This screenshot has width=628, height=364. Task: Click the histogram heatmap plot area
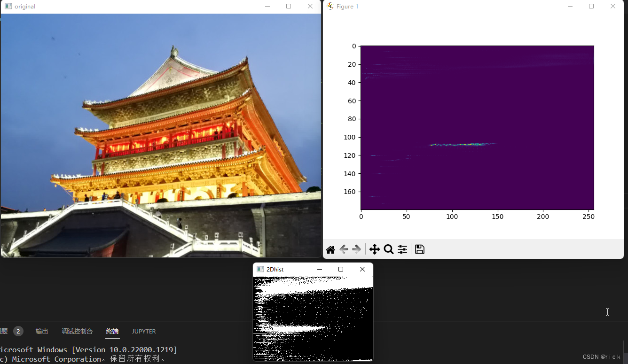(x=477, y=128)
